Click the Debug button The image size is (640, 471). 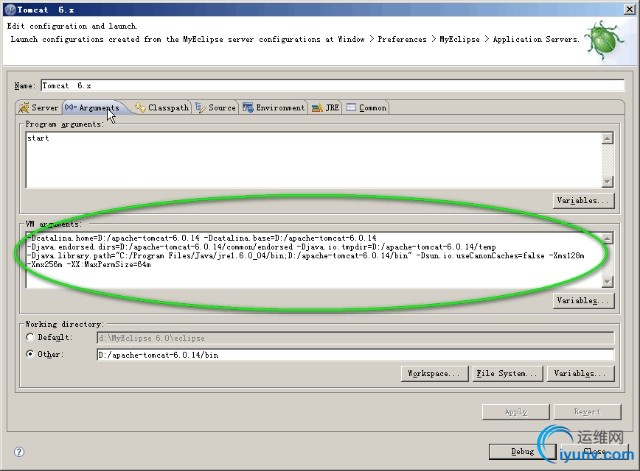click(x=522, y=452)
